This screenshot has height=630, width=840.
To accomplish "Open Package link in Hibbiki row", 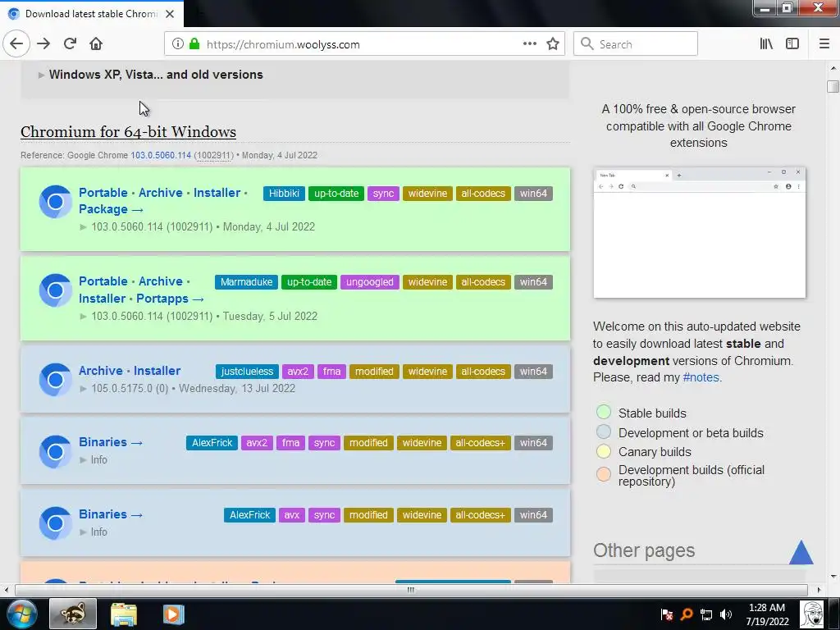I will tap(111, 209).
